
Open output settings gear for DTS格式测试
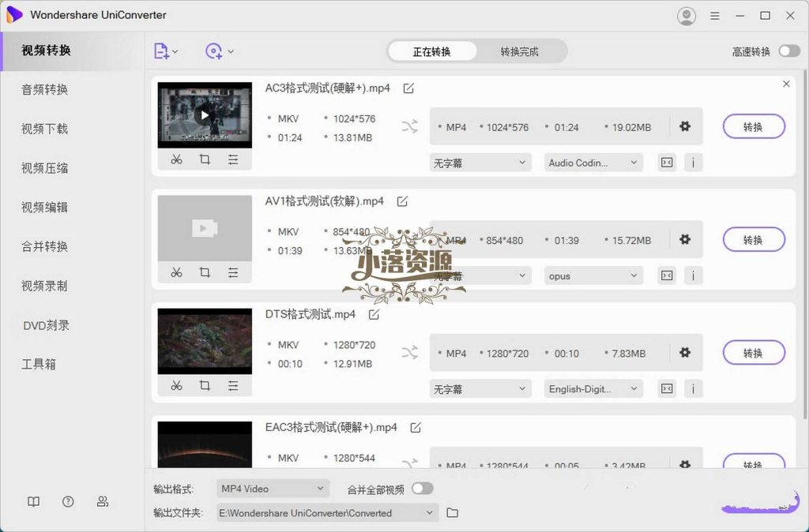pyautogui.click(x=685, y=353)
